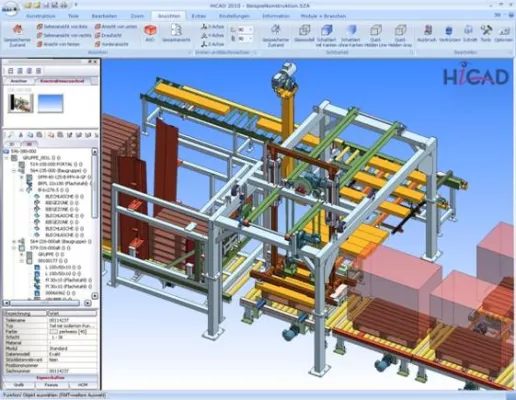Click the model preview photo thumbnail
Image resolution: width=516 pixels, height=400 pixels.
click(x=21, y=103)
